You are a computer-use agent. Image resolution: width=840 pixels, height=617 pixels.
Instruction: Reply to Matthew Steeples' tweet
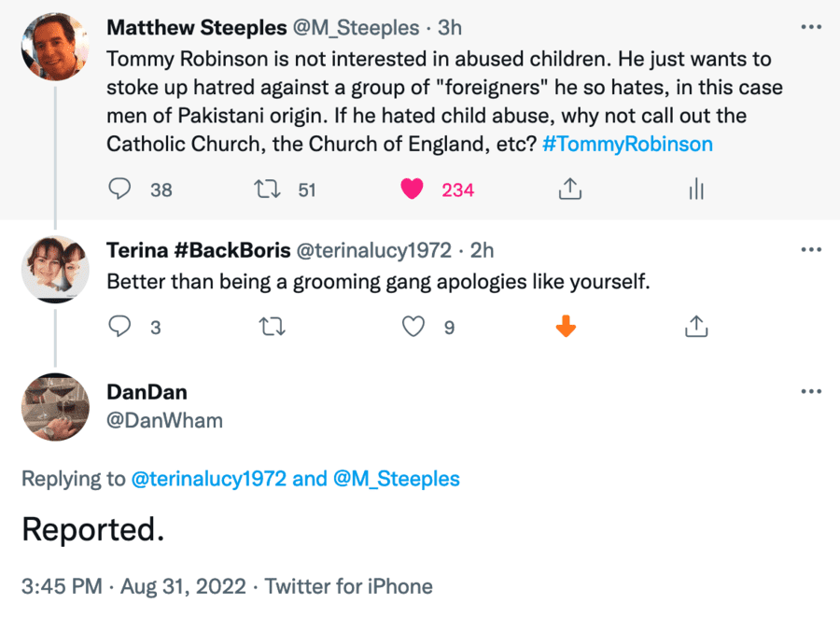120,189
